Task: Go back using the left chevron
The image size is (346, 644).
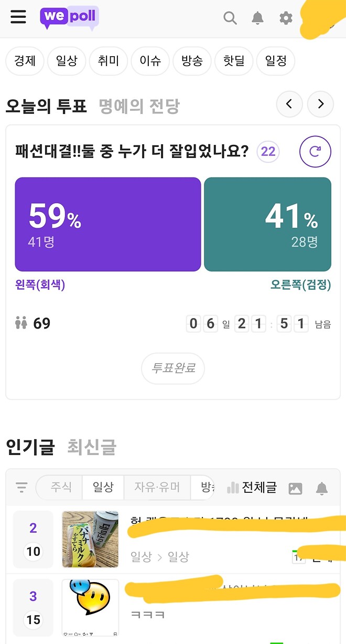Action: [x=289, y=104]
